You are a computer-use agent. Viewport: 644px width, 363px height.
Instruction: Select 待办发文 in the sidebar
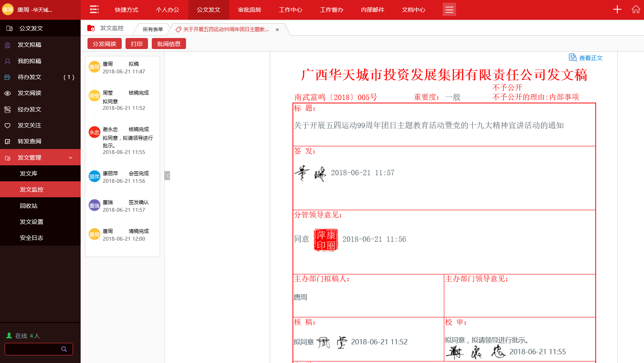click(30, 77)
